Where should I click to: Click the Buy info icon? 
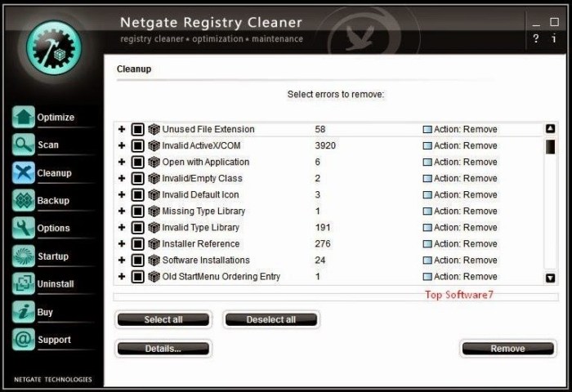[24, 312]
